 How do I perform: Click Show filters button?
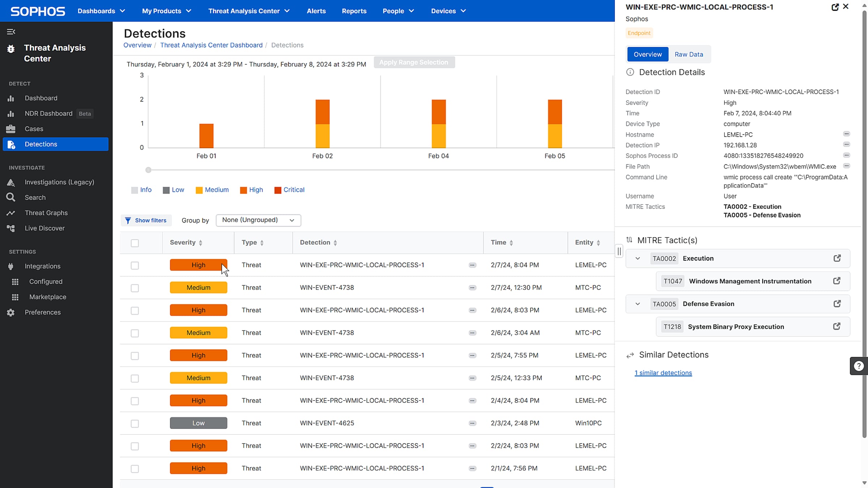click(x=146, y=220)
